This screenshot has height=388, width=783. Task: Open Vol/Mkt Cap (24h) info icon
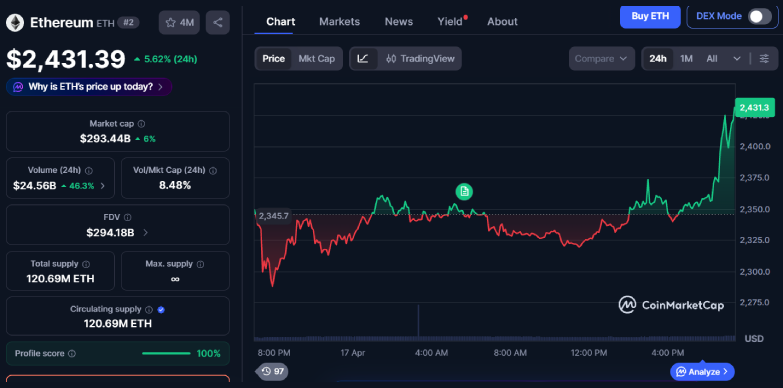pos(213,170)
